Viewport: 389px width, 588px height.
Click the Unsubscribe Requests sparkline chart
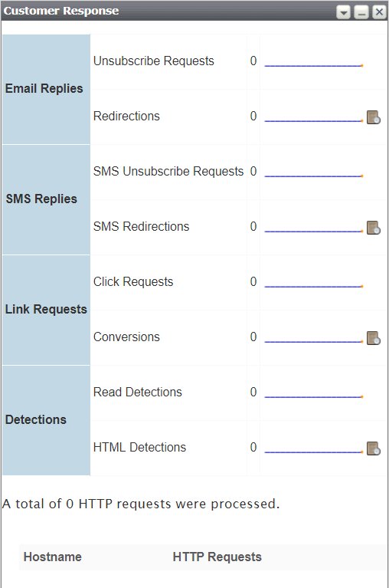314,65
